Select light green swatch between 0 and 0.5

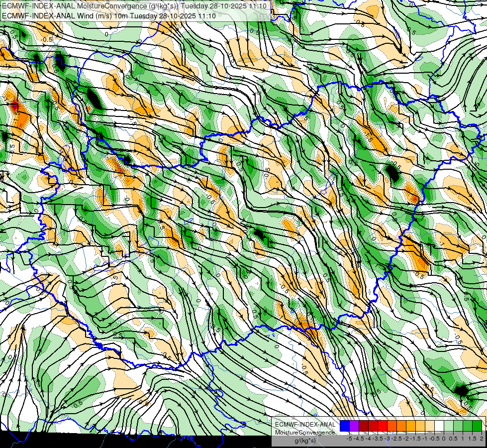click(x=449, y=426)
